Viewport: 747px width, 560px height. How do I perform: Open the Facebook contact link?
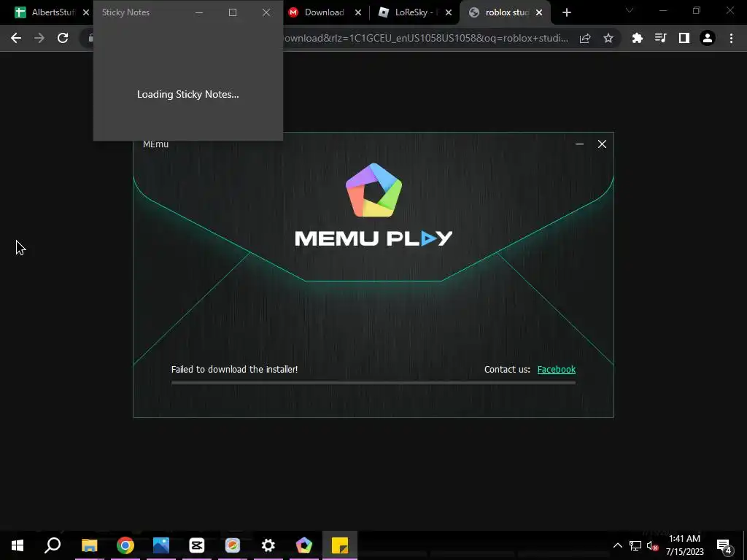pos(557,370)
